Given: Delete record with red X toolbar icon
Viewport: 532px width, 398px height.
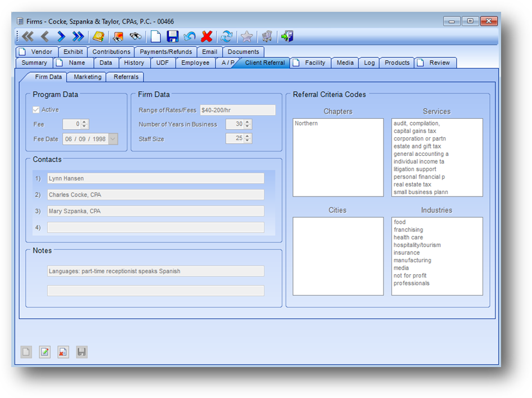Looking at the screenshot, I should 206,37.
